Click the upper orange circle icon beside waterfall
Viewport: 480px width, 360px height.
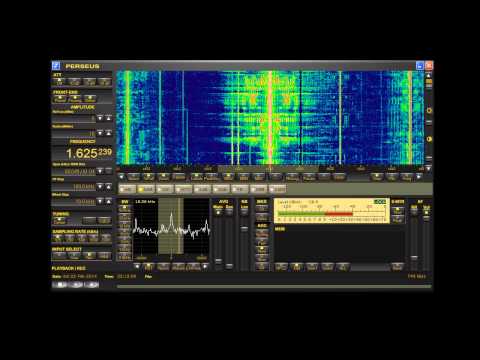click(x=429, y=110)
